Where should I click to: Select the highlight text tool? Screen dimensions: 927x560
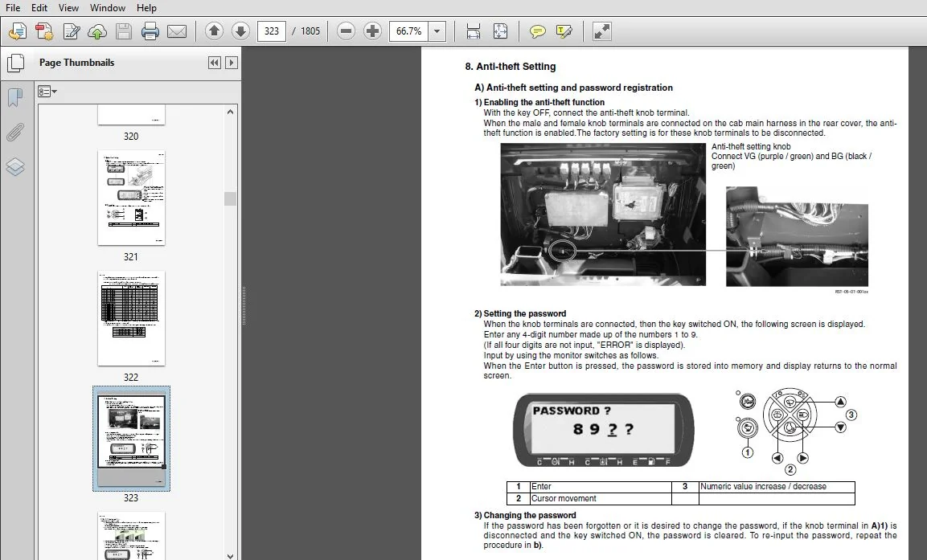tap(564, 31)
